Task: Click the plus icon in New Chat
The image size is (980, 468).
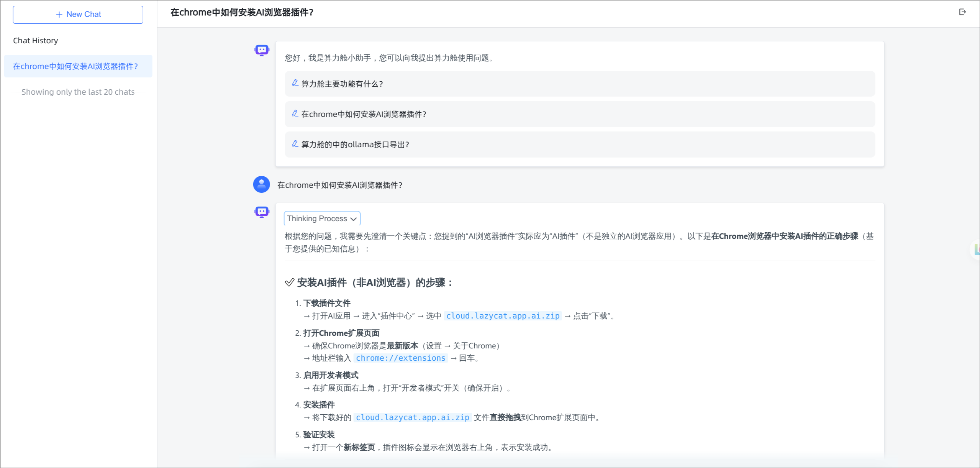Action: [x=59, y=15]
